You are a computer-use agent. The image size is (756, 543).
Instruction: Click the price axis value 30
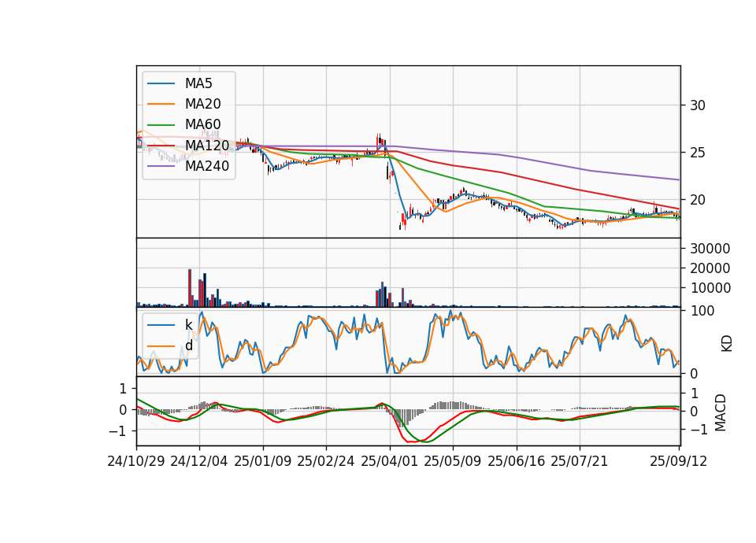pyautogui.click(x=697, y=105)
